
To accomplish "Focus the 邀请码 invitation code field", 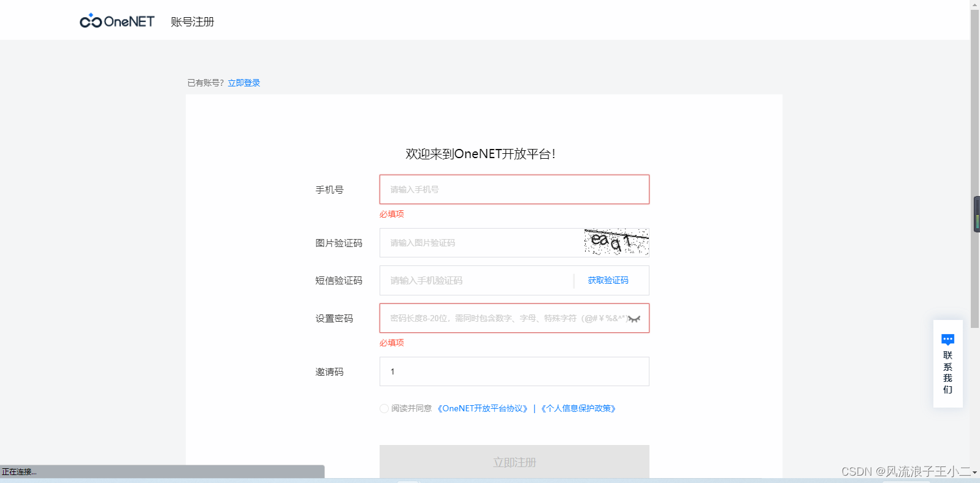I will point(515,371).
